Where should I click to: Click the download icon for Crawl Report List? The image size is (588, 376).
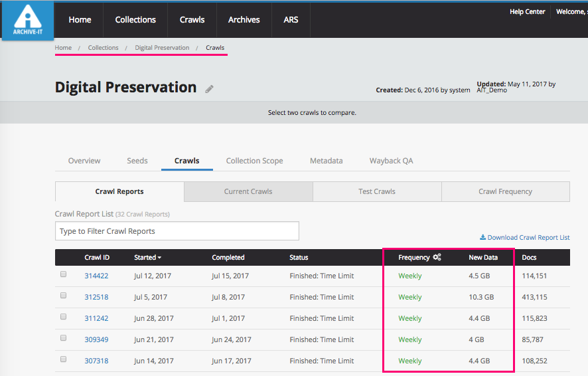click(x=482, y=238)
